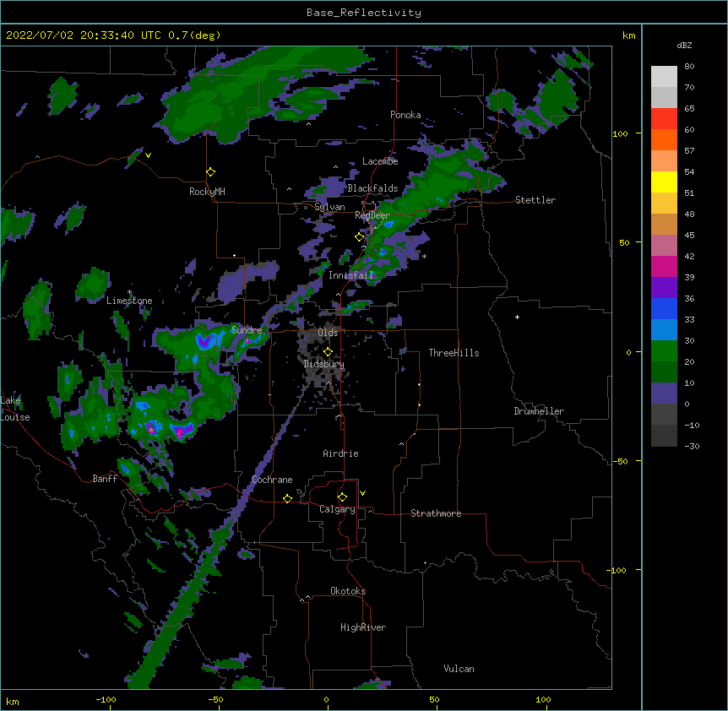Click the -100 tick on the horizontal axis

106,699
